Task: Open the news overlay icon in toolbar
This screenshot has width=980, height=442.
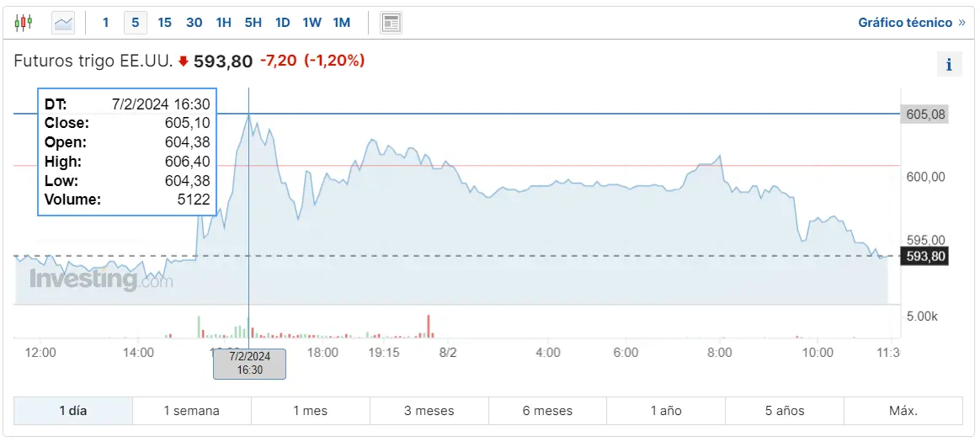Action: [x=391, y=23]
